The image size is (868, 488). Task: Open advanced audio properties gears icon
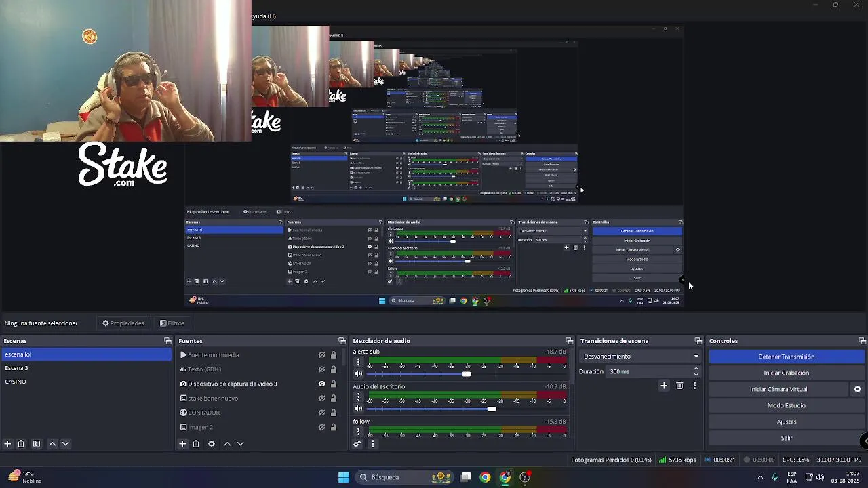pyautogui.click(x=357, y=444)
